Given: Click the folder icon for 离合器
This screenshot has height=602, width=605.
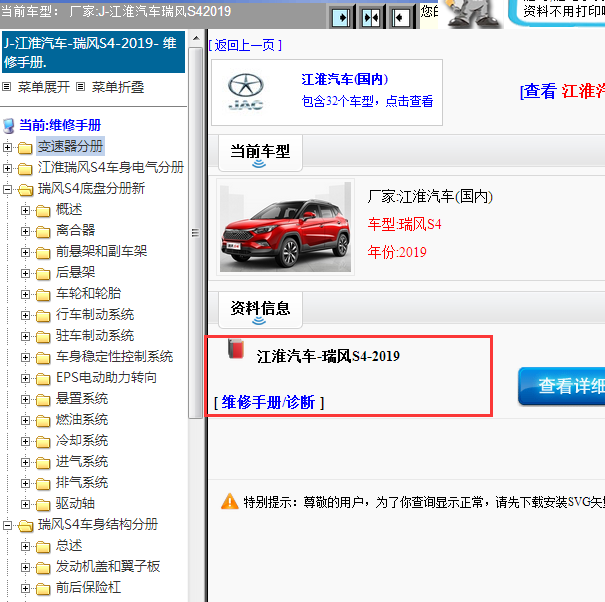Looking at the screenshot, I should [43, 232].
